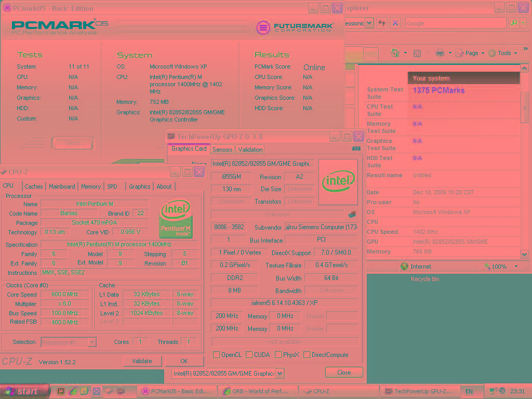532x399 pixels.
Task: Open the Processor #1 selection dropdown
Action: pyautogui.click(x=92, y=342)
